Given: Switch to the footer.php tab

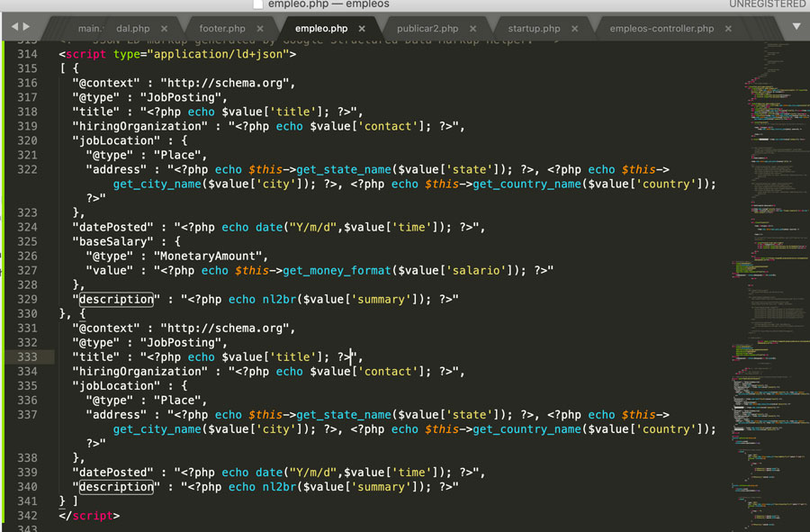Looking at the screenshot, I should pos(222,29).
